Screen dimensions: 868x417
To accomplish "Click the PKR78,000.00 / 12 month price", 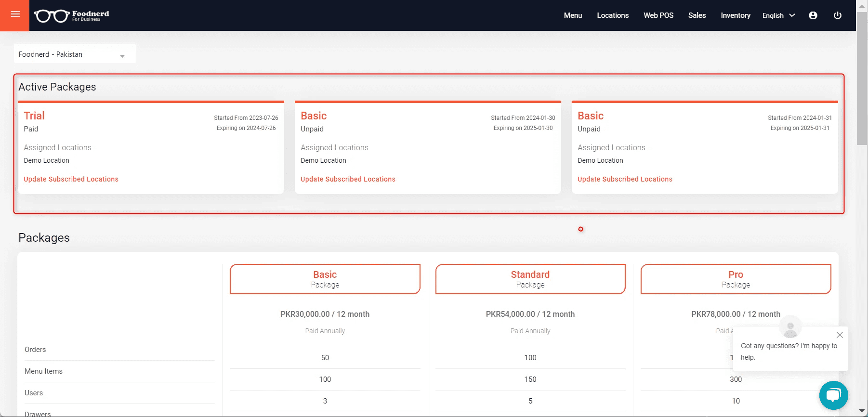I will 736,314.
